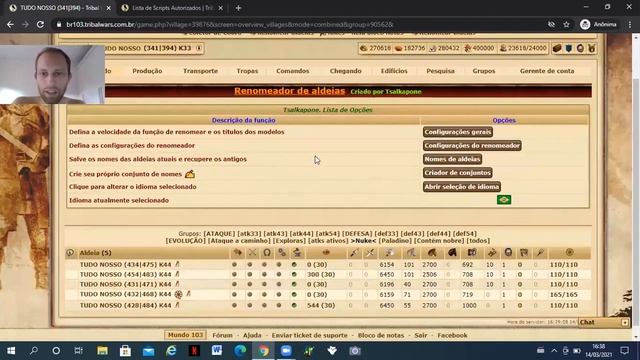The height and width of the screenshot is (360, 640).
Task: Click the farm population icon
Action: (503, 48)
